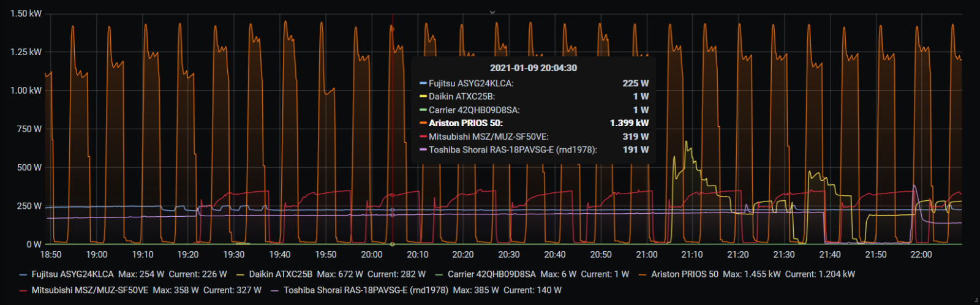Viewport: 980px width, 305px height.
Task: Click the 0 W y-axis label
Action: coord(34,244)
